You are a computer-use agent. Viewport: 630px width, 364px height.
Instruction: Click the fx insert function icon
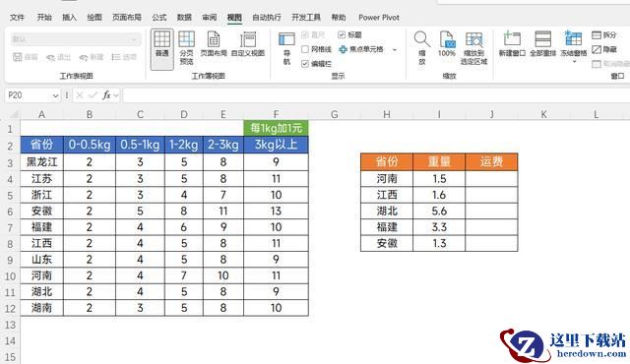[x=106, y=95]
